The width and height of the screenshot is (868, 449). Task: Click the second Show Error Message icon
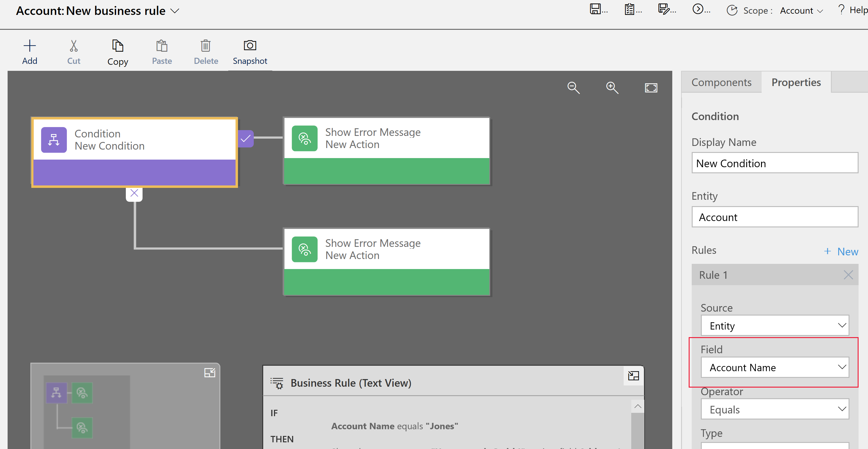tap(303, 250)
